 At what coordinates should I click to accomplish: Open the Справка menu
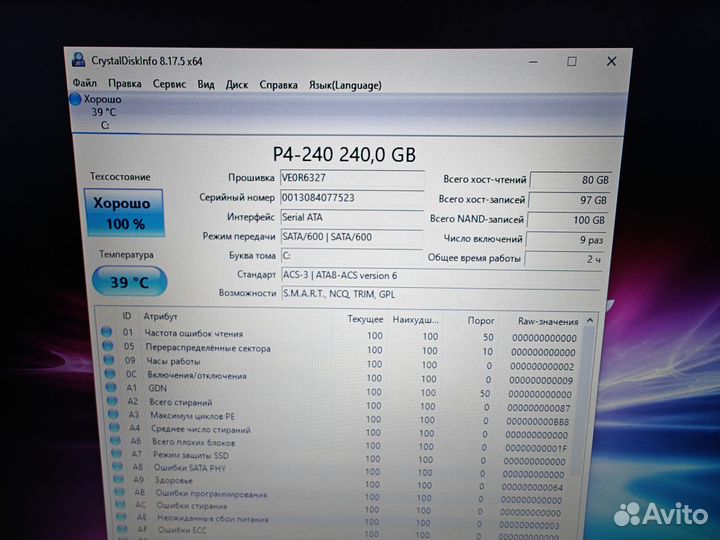278,85
